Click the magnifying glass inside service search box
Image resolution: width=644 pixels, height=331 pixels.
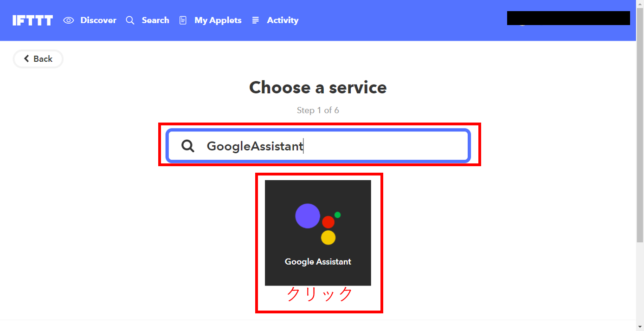pyautogui.click(x=188, y=146)
